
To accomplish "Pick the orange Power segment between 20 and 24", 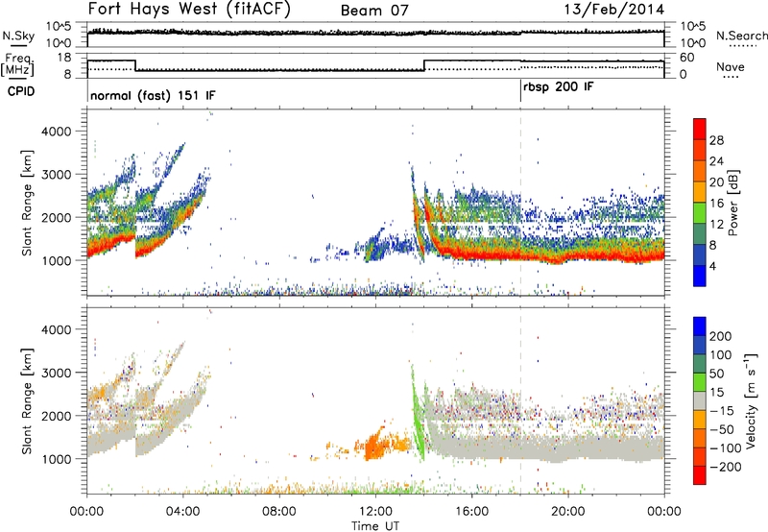I will [700, 171].
